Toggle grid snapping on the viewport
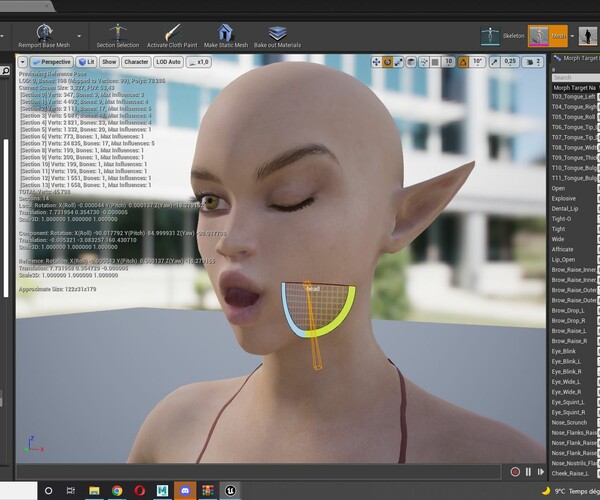Screen dimensions: 600x500 pyautogui.click(x=435, y=62)
